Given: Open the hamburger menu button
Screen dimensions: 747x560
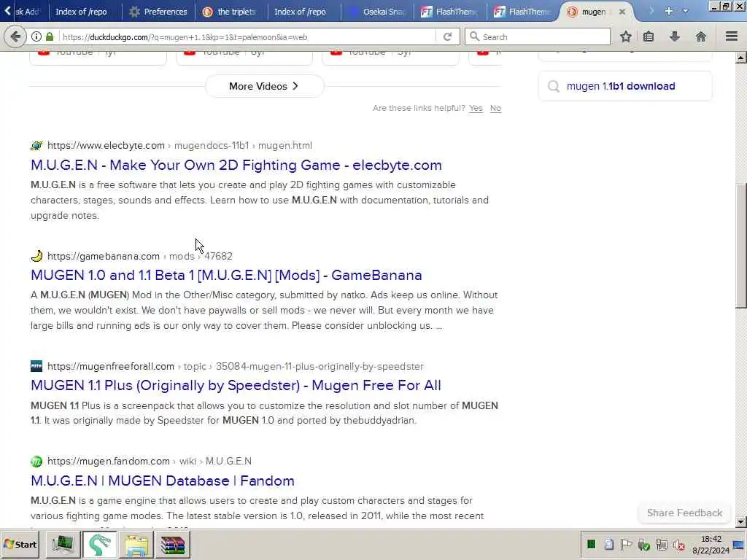Looking at the screenshot, I should tap(732, 36).
